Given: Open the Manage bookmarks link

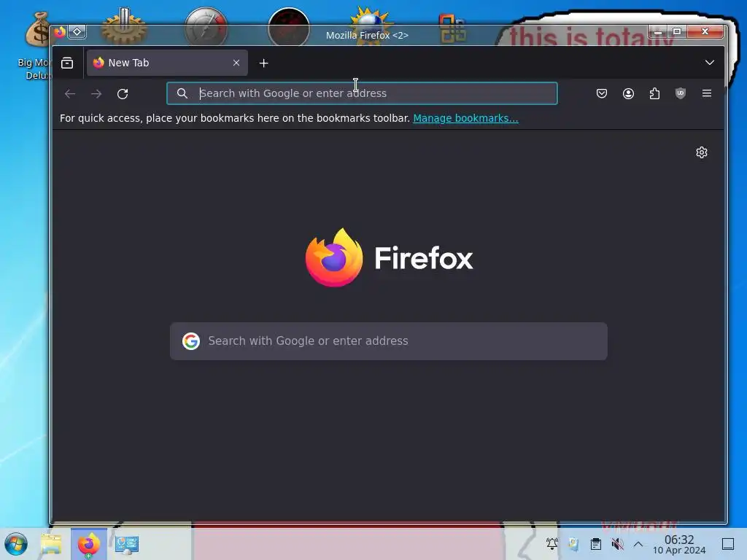Looking at the screenshot, I should coord(465,118).
